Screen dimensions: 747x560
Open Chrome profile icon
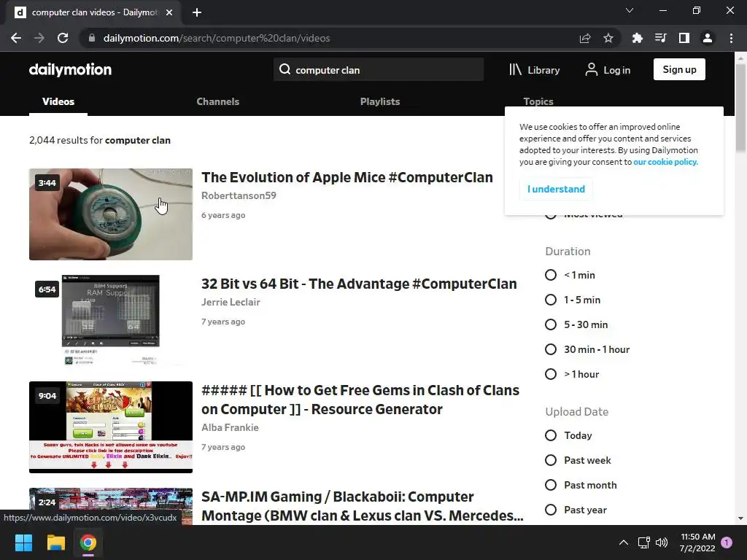tap(708, 38)
